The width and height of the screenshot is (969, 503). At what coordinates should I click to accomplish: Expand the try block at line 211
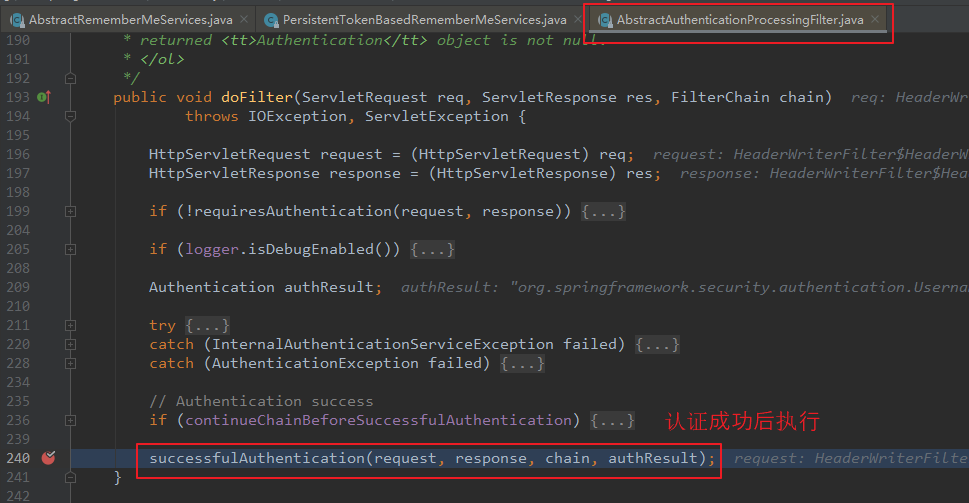pyautogui.click(x=70, y=326)
